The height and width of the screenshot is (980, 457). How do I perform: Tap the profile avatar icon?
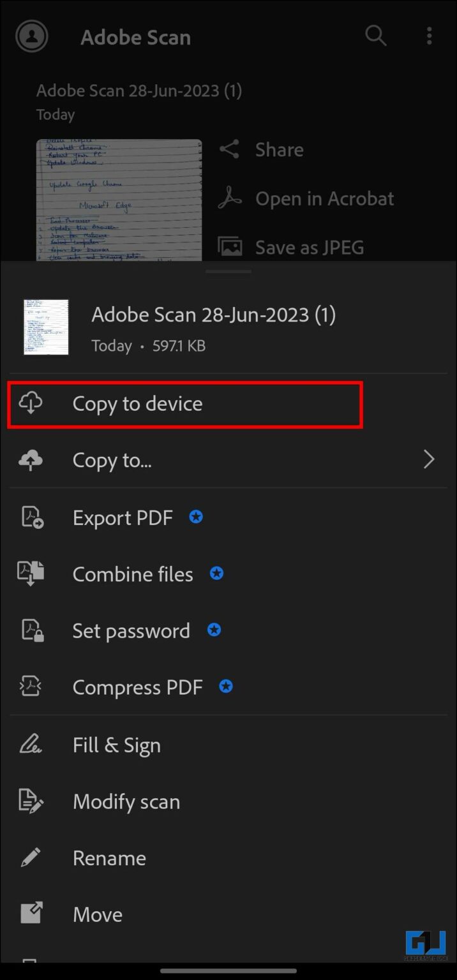31,36
